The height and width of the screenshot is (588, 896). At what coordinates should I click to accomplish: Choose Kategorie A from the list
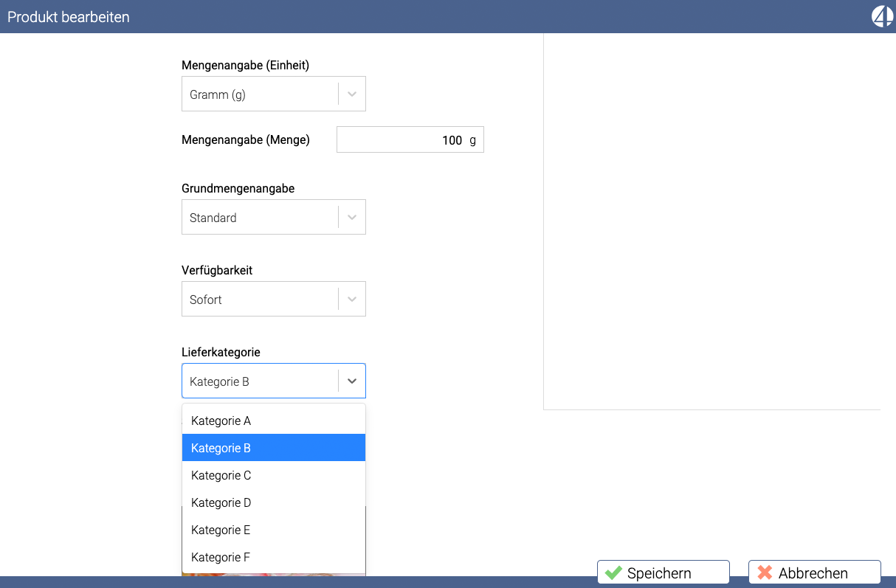(x=274, y=421)
